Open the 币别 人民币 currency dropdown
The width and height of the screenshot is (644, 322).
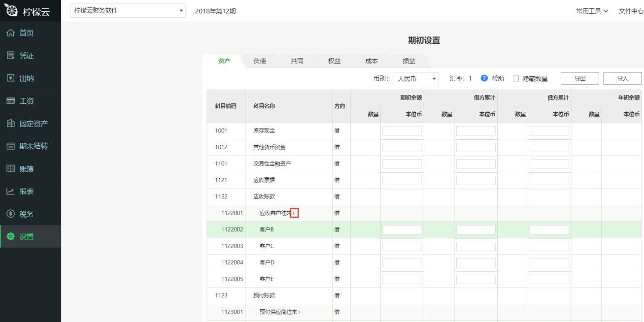pyautogui.click(x=416, y=78)
